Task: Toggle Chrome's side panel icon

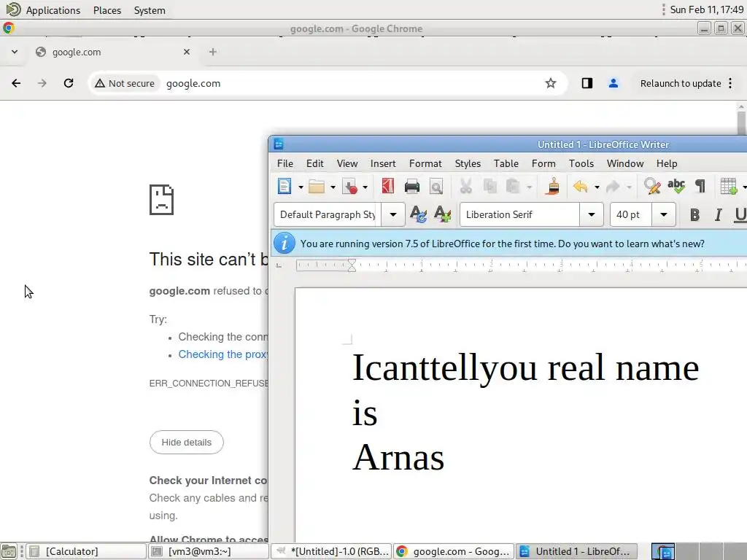Action: tap(587, 83)
